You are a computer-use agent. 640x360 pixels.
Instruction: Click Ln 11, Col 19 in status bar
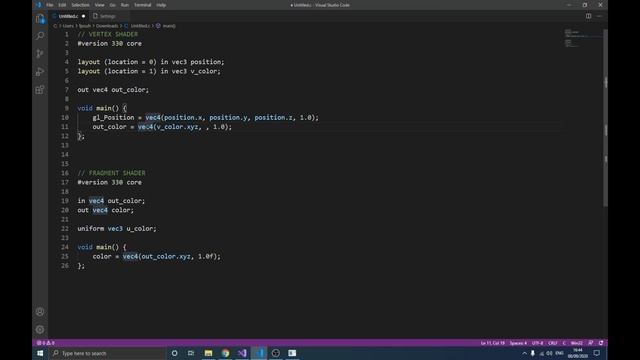(492, 343)
